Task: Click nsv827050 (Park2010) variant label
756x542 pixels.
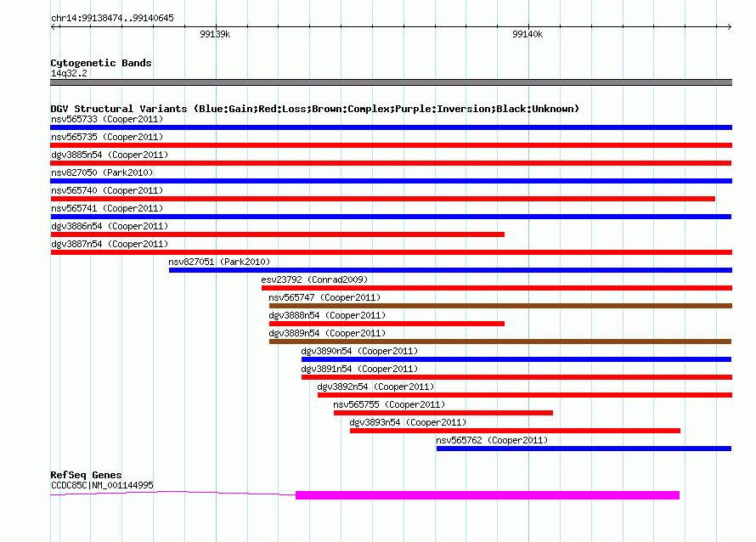Action: click(102, 172)
